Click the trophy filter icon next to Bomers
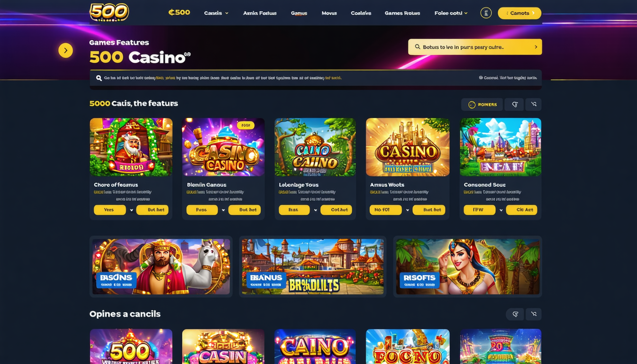637x364 pixels. 514,104
